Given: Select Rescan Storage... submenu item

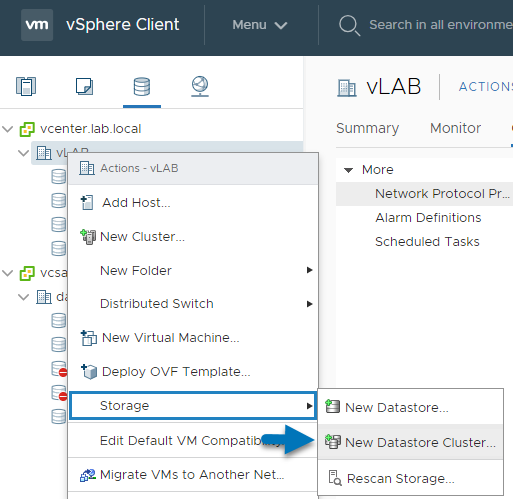Looking at the screenshot, I should (410, 478).
